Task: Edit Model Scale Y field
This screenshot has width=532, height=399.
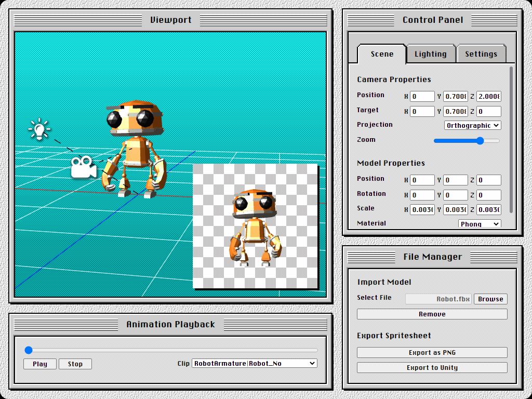Action: pos(455,210)
